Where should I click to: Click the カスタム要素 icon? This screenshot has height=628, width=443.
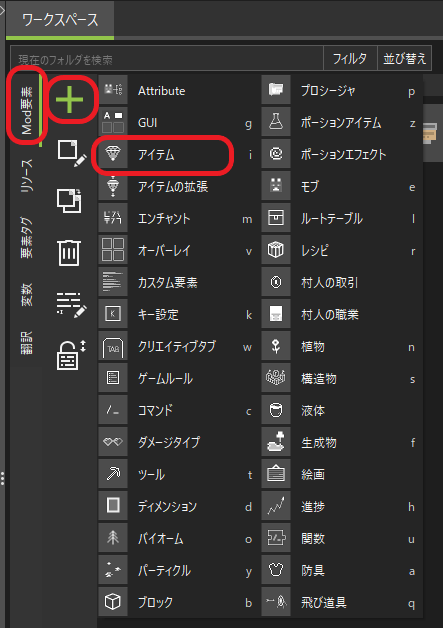(113, 282)
